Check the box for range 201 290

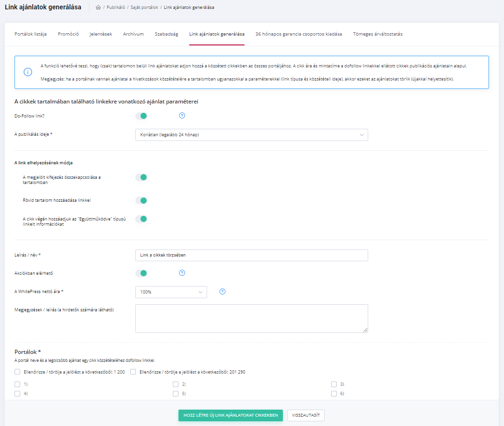(x=133, y=372)
